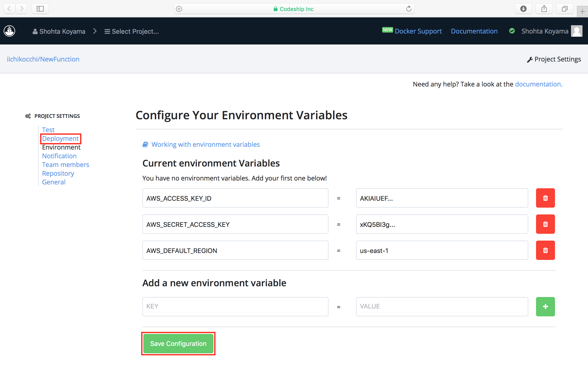The width and height of the screenshot is (588, 367).
Task: Switch to the Deployment settings section
Action: tap(60, 139)
